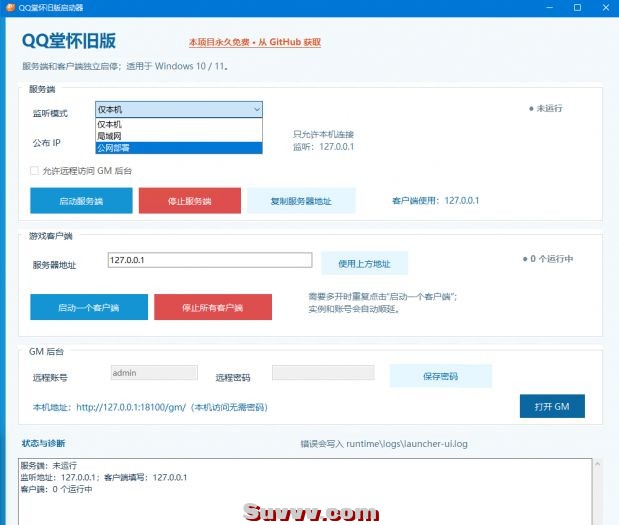The image size is (619, 525).
Task: Launch a client with 启动一个客户端
Action: pyautogui.click(x=89, y=307)
